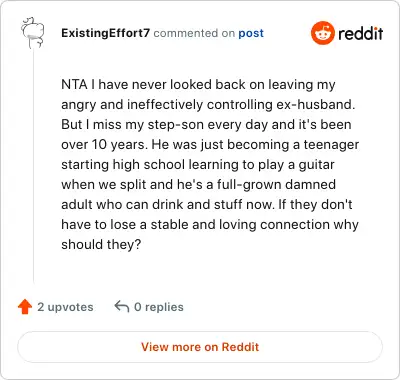This screenshot has height=380, width=400.
Task: Collapse the comment via vertical thread line
Action: (33, 167)
